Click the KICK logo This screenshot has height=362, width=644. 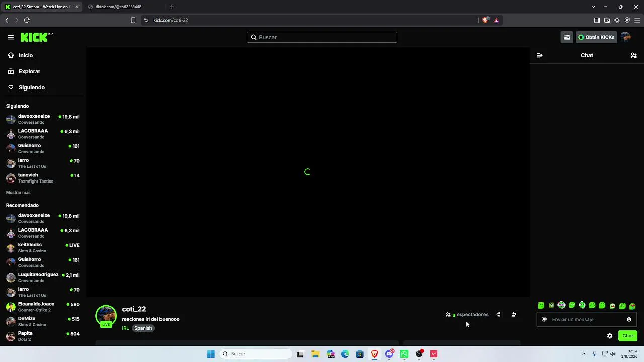37,37
